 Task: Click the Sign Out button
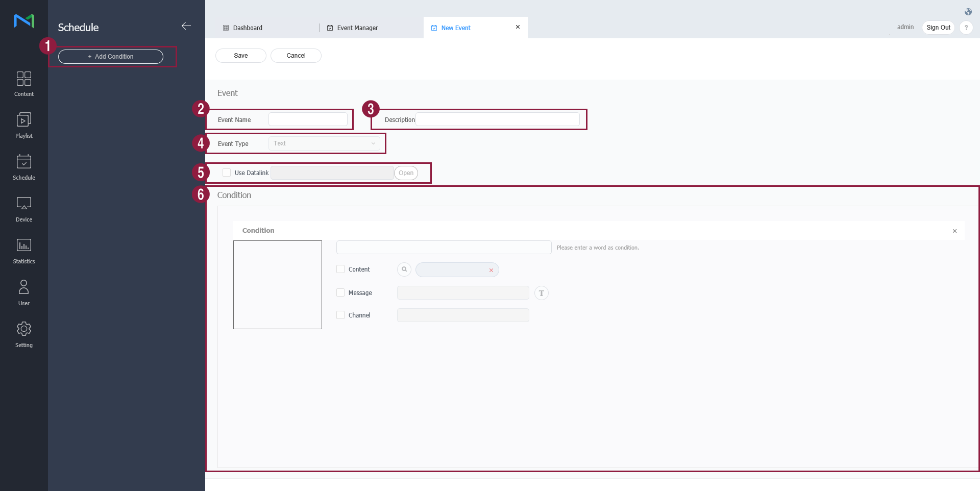point(938,28)
